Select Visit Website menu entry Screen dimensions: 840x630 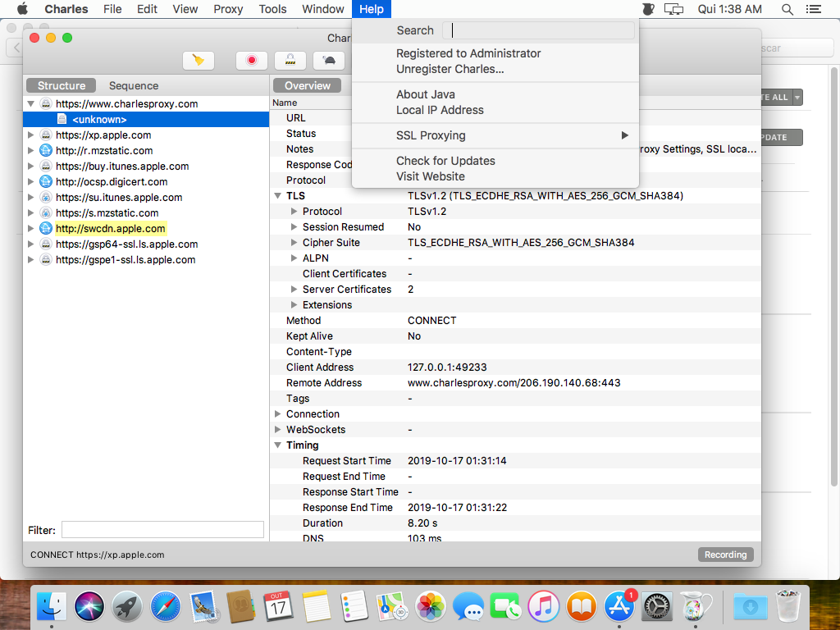(495, 176)
